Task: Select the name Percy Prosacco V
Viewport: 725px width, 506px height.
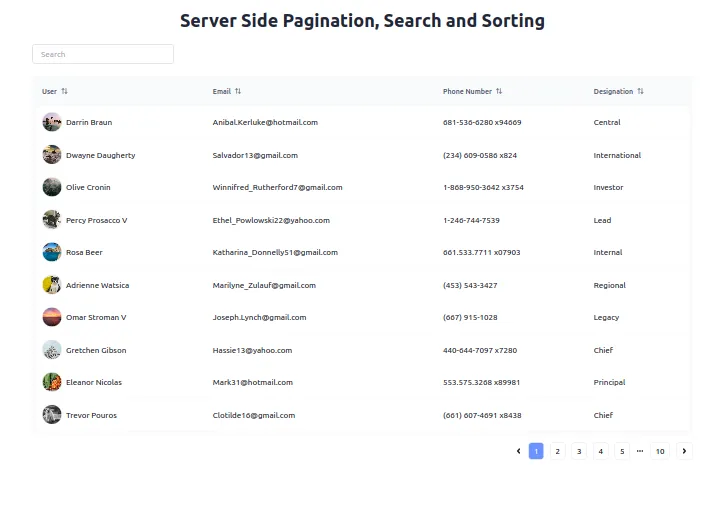Action: click(97, 220)
